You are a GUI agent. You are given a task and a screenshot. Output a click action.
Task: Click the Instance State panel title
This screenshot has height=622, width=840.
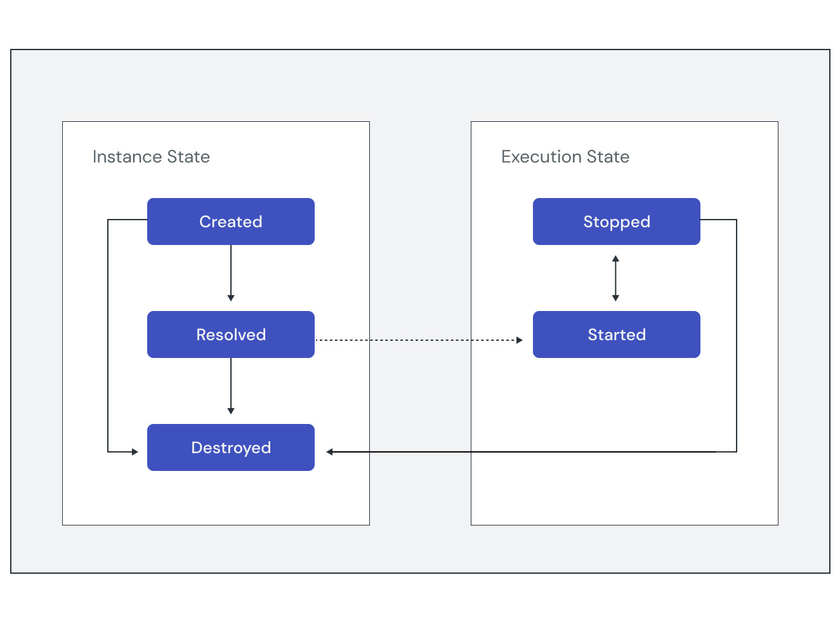pyautogui.click(x=151, y=156)
